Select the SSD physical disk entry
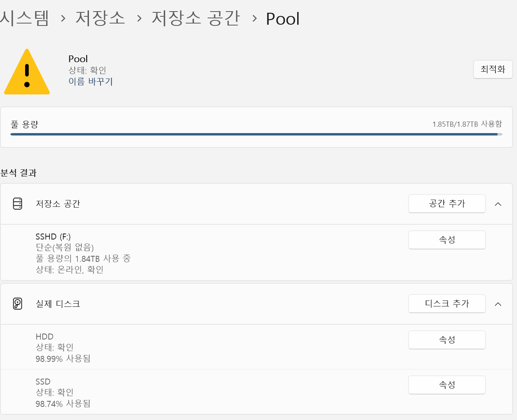517x420 pixels. (x=257, y=392)
